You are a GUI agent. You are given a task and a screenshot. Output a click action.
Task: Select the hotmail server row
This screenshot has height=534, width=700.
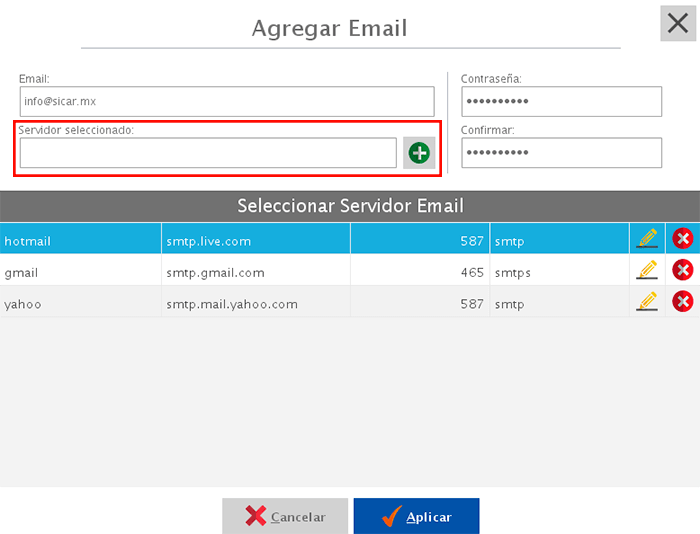(x=80, y=240)
